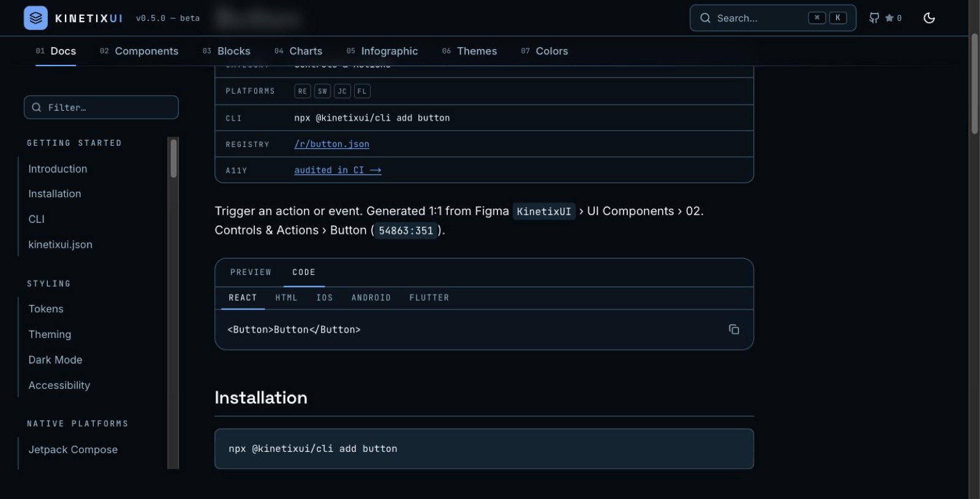Open the CLI docs page
The image size is (980, 499).
(36, 219)
